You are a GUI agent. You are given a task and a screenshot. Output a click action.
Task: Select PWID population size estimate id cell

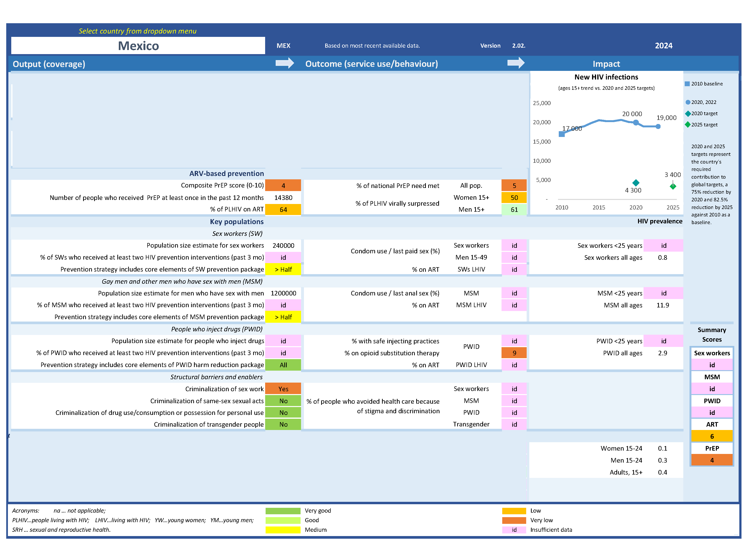point(283,341)
